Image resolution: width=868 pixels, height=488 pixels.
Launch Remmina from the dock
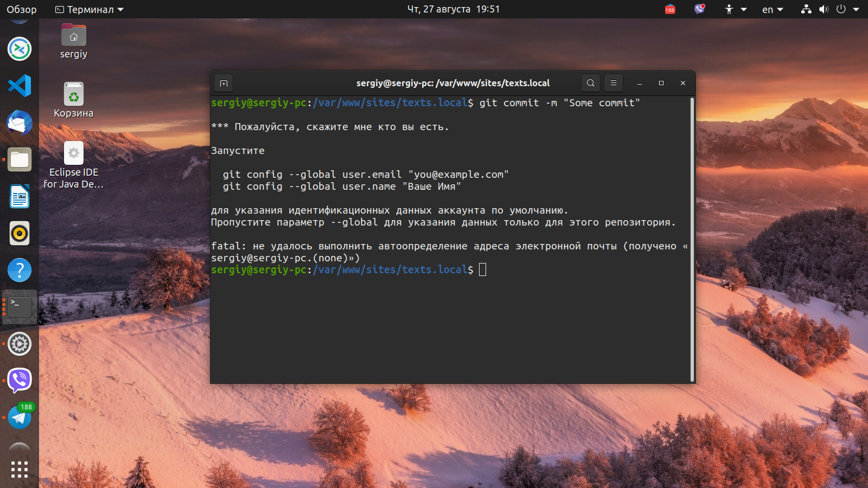[x=20, y=49]
